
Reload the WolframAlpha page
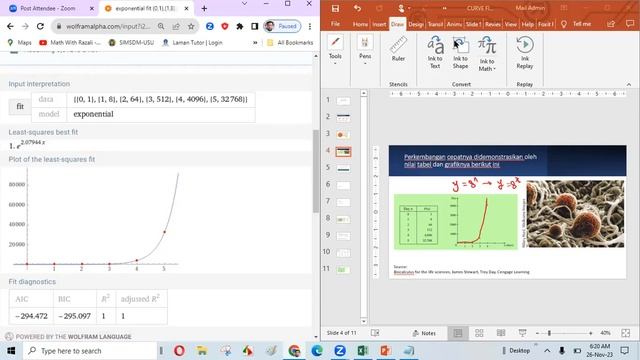tap(40, 26)
